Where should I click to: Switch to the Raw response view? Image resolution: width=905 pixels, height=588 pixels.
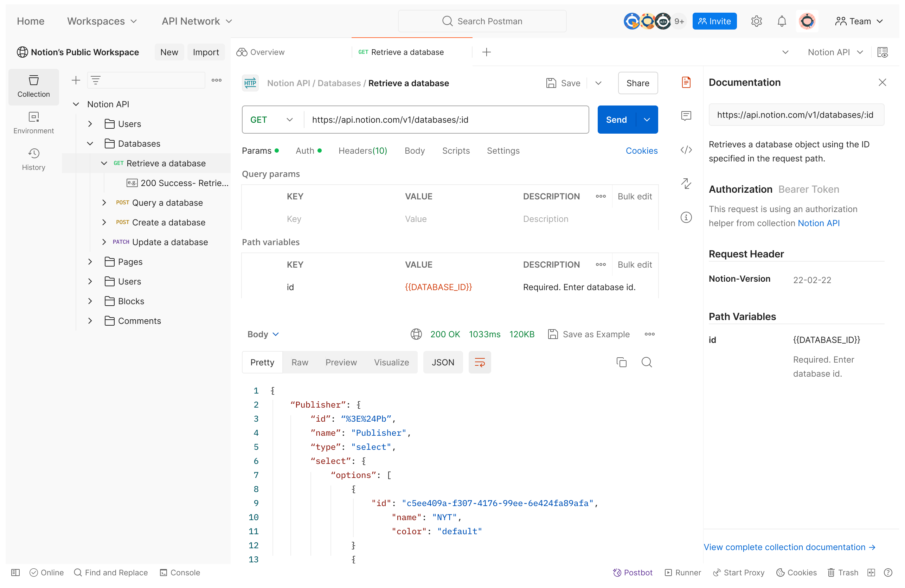tap(300, 362)
